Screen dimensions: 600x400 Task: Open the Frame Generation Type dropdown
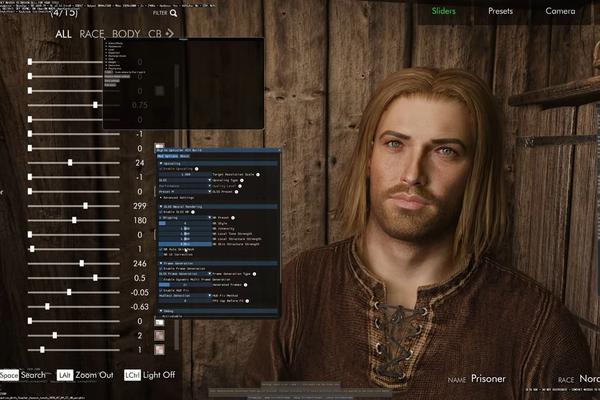click(x=185, y=274)
